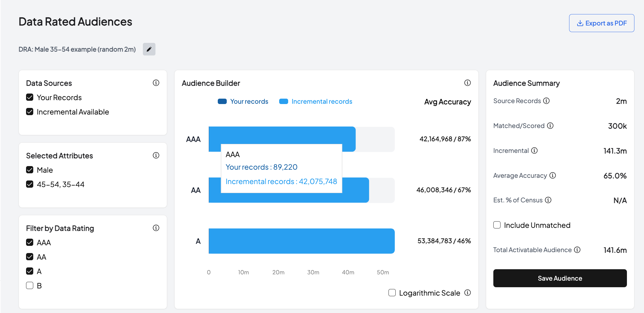Click the pencil edit icon beside audience name
This screenshot has height=313, width=644.
pos(149,49)
